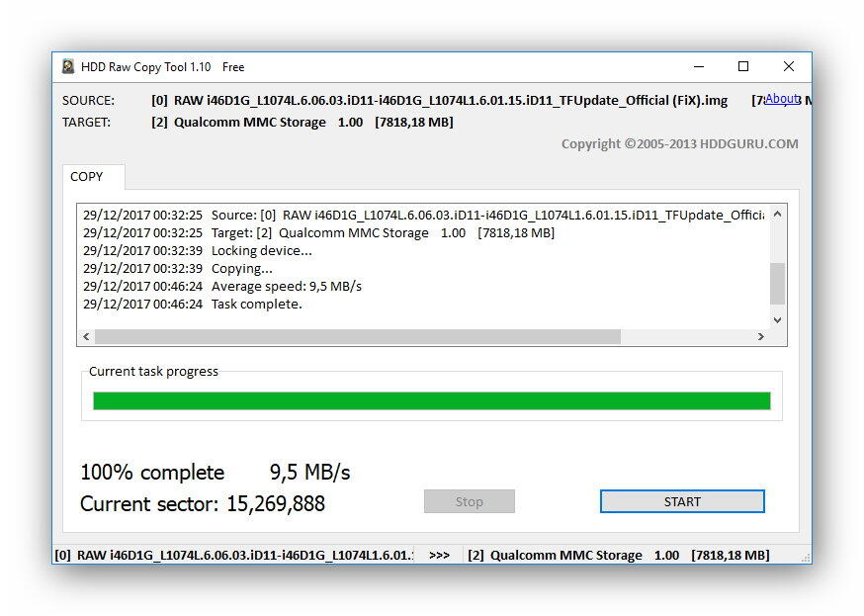Screen dimensions: 864x616
Task: Click the log's right scroll arrow
Action: pos(760,337)
